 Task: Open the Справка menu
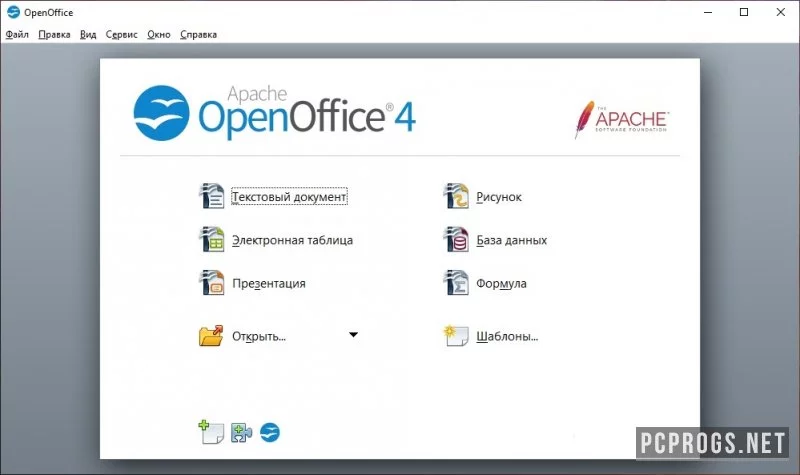tap(198, 34)
